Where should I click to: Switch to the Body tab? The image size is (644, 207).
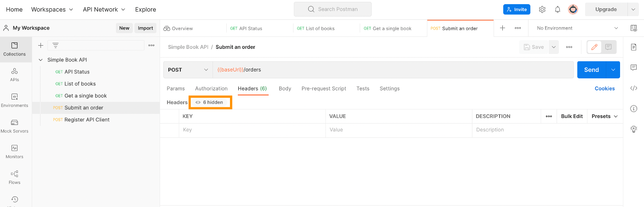click(285, 89)
